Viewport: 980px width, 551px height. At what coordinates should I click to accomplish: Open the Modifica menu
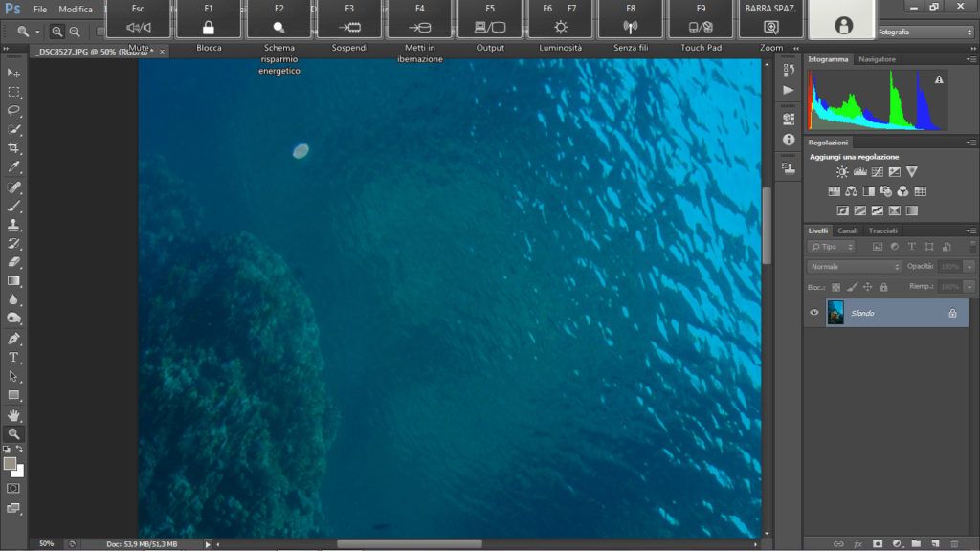(75, 10)
